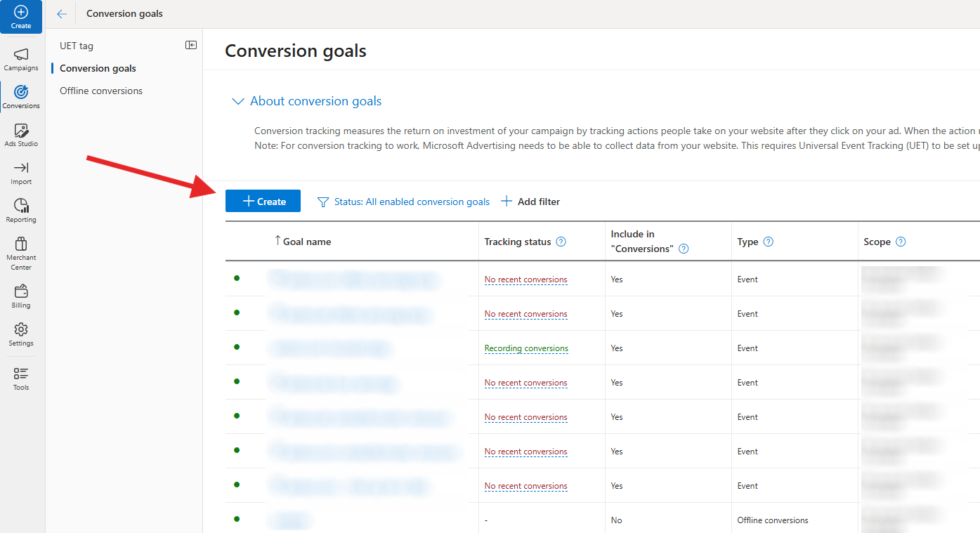Go to Reporting in the sidebar
The image size is (980, 533).
[x=21, y=211]
